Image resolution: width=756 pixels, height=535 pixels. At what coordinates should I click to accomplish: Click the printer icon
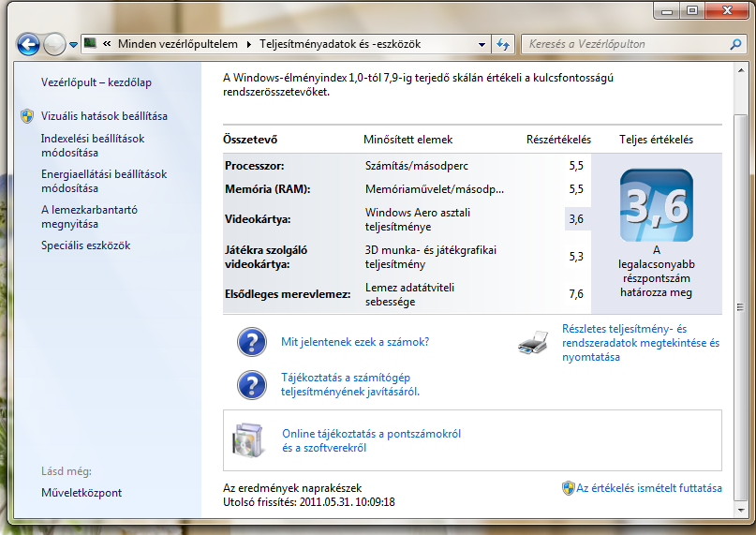tap(533, 343)
